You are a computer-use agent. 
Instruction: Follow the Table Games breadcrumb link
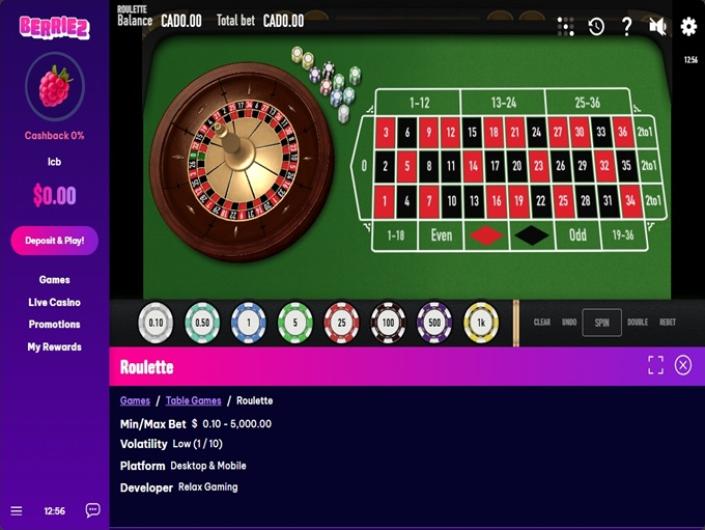pos(193,401)
